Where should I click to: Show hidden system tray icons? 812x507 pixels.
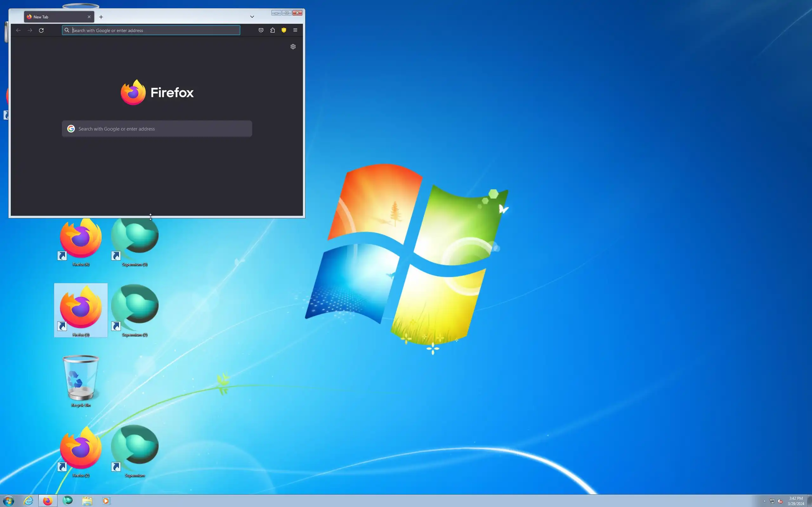coord(764,501)
